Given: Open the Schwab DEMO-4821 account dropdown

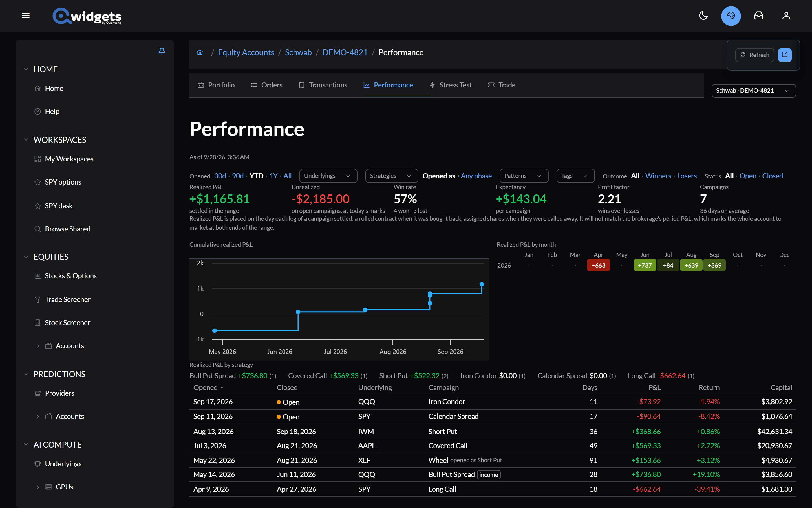Looking at the screenshot, I should pyautogui.click(x=753, y=91).
